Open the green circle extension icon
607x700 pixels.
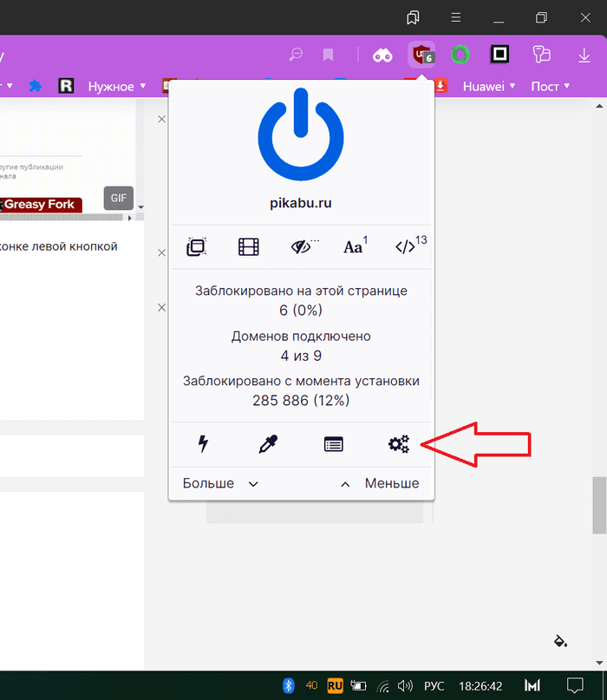[460, 55]
